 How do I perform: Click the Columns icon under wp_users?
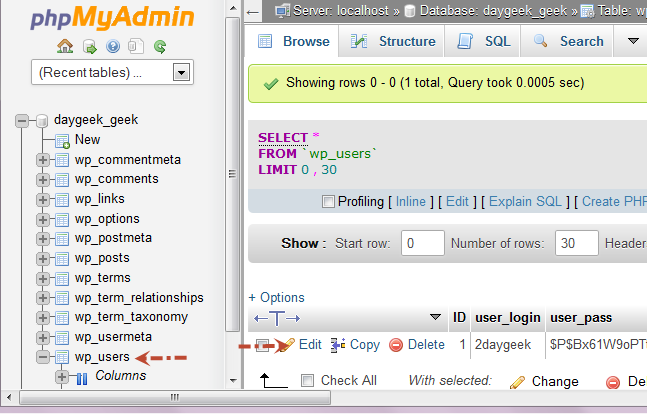82,378
